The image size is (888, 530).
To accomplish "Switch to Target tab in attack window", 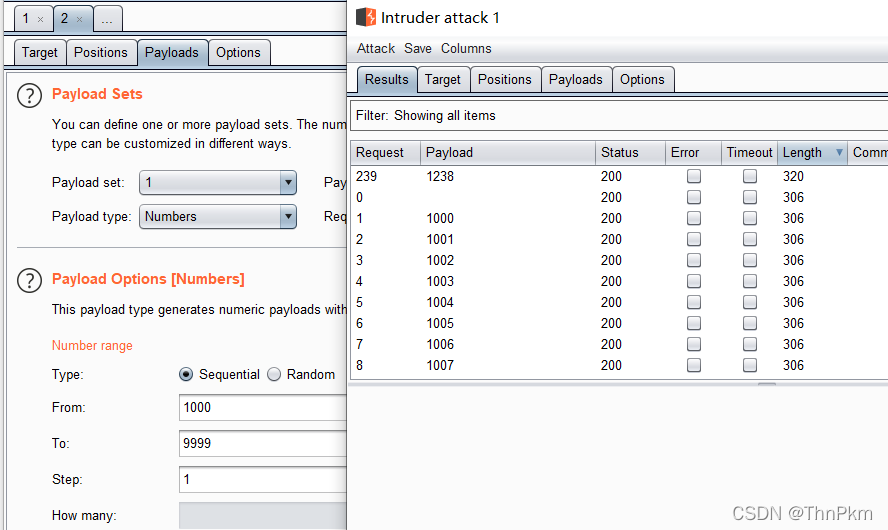I will point(443,79).
